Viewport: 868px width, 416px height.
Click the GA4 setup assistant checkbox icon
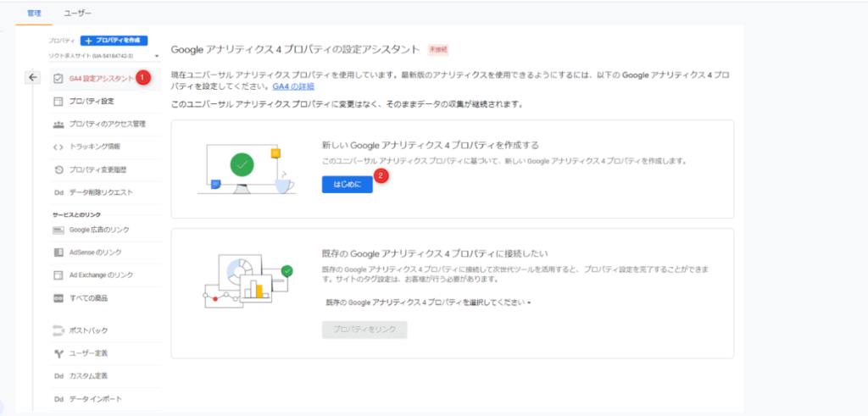coord(58,79)
